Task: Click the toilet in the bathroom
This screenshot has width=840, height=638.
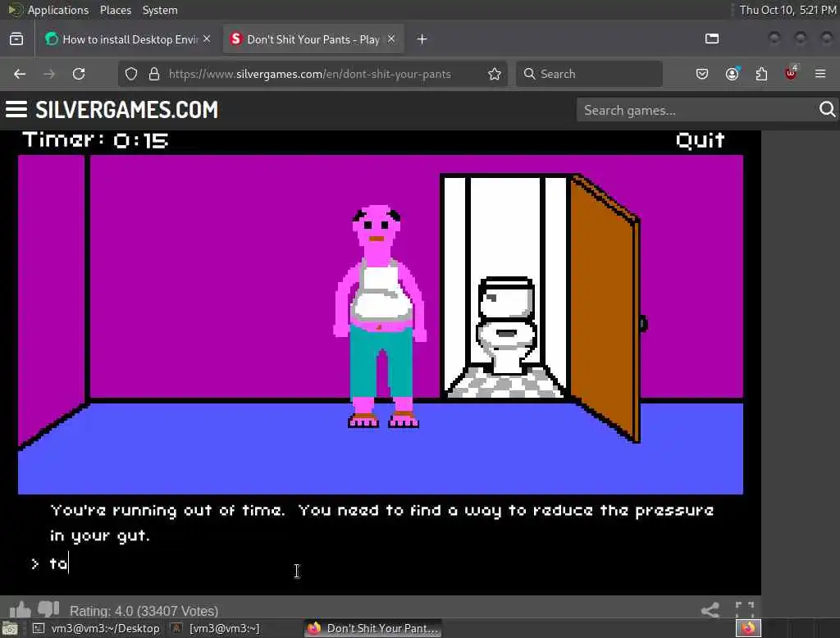Action: point(505,325)
